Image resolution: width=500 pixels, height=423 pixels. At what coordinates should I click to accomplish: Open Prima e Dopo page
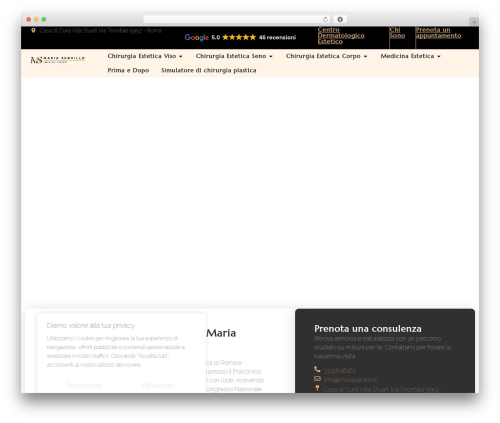[128, 70]
